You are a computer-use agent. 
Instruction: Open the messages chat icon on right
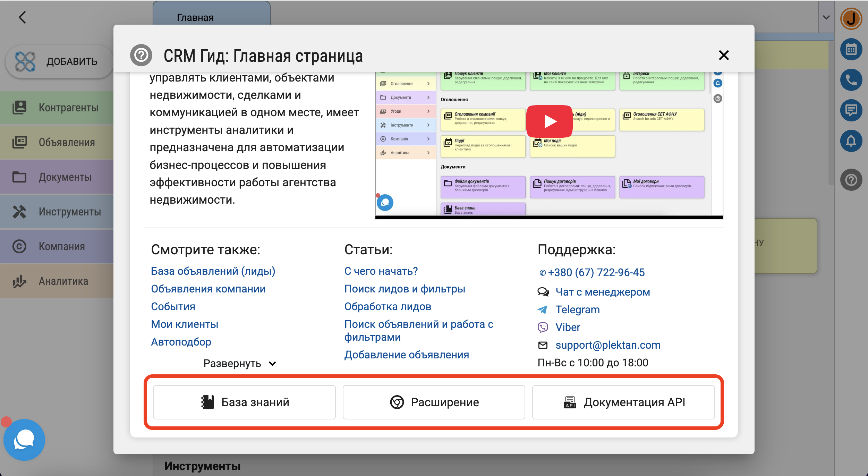pos(851,110)
